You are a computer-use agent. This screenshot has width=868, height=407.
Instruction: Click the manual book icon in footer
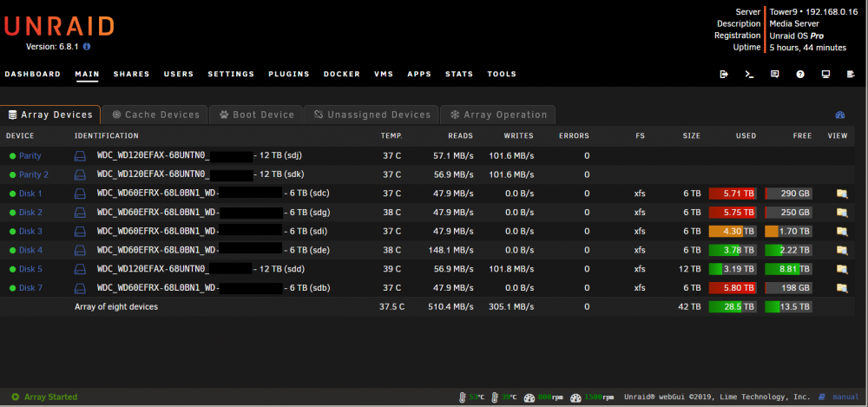pos(821,397)
